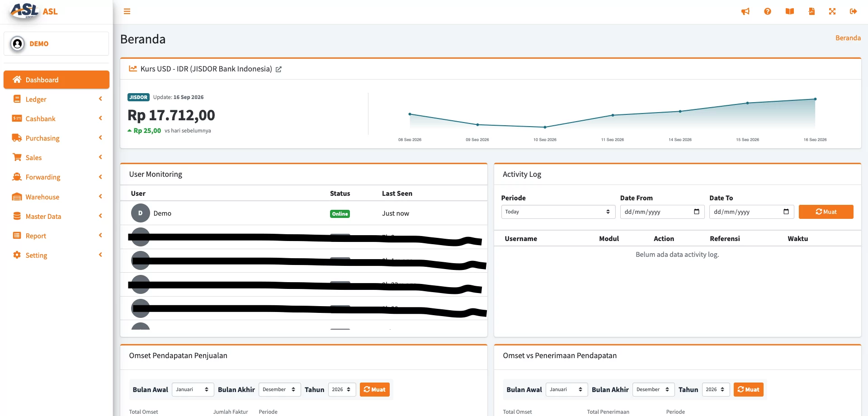Click the Date To input field
Screen dimensions: 868x416
coord(752,212)
